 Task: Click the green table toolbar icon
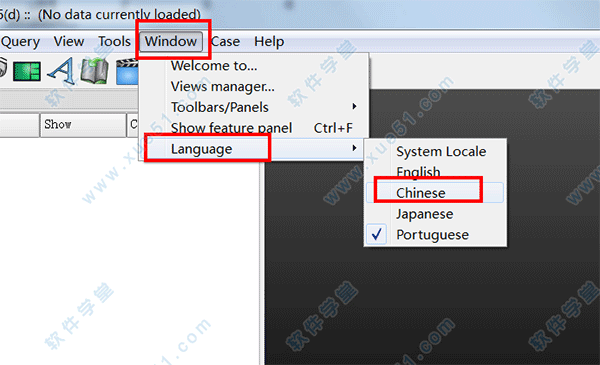(27, 71)
